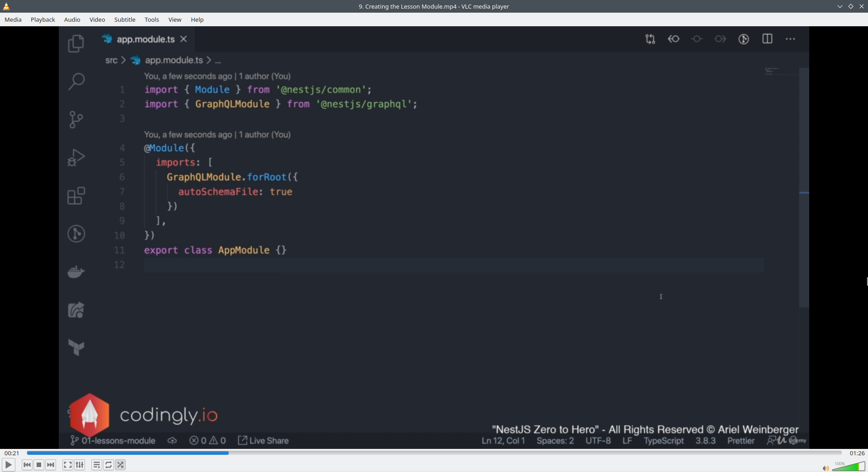Viewport: 868px width, 472px height.
Task: Click the app.module.ts tab close X
Action: (x=184, y=39)
